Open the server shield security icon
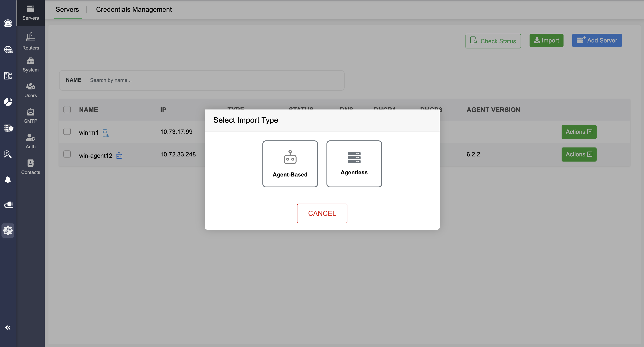The height and width of the screenshot is (347, 644). 9,128
